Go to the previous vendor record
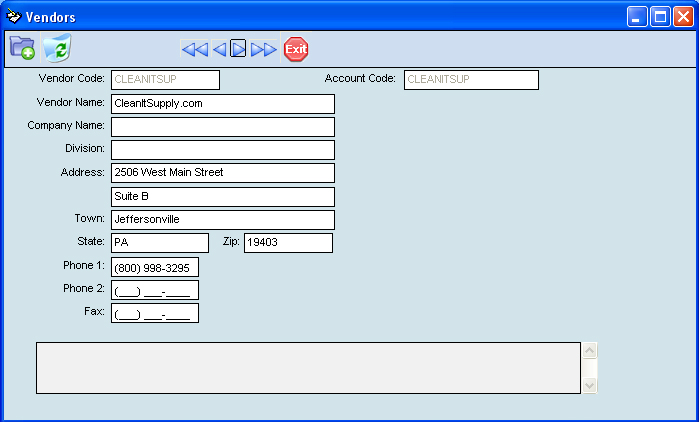 pyautogui.click(x=219, y=49)
